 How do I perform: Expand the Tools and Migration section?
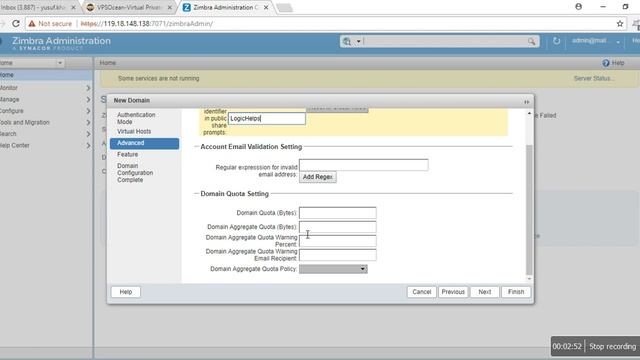click(x=88, y=122)
